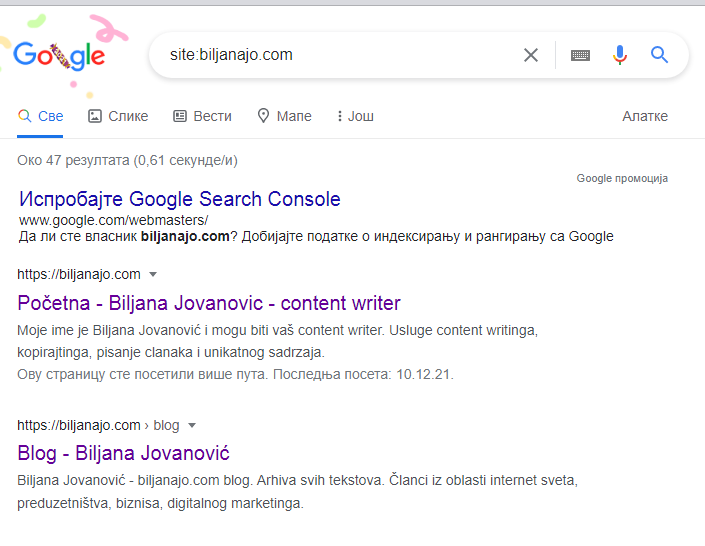
Task: Expand dropdown arrow next to biljanajo.com › blog
Action: tap(192, 425)
